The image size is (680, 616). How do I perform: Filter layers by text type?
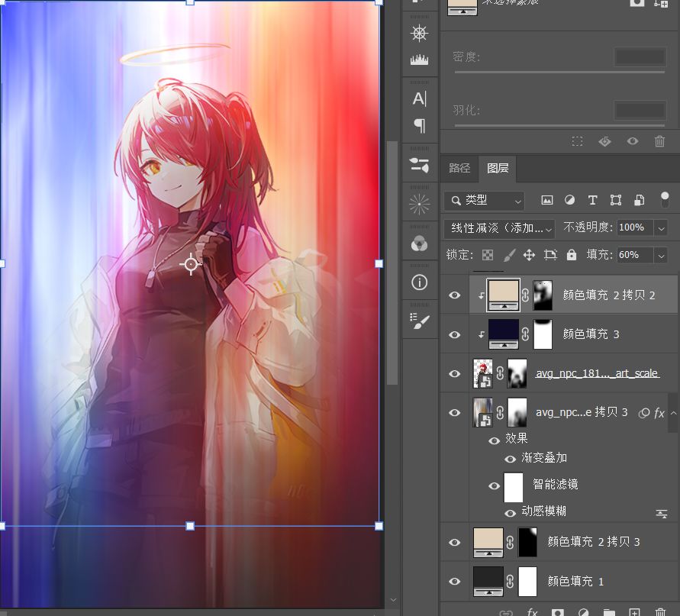pyautogui.click(x=592, y=201)
